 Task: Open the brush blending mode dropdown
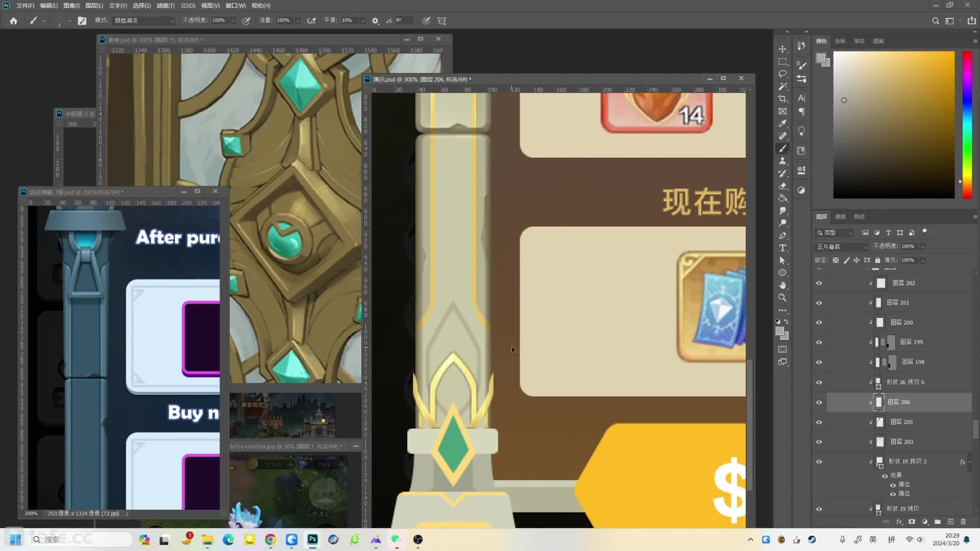tap(144, 21)
